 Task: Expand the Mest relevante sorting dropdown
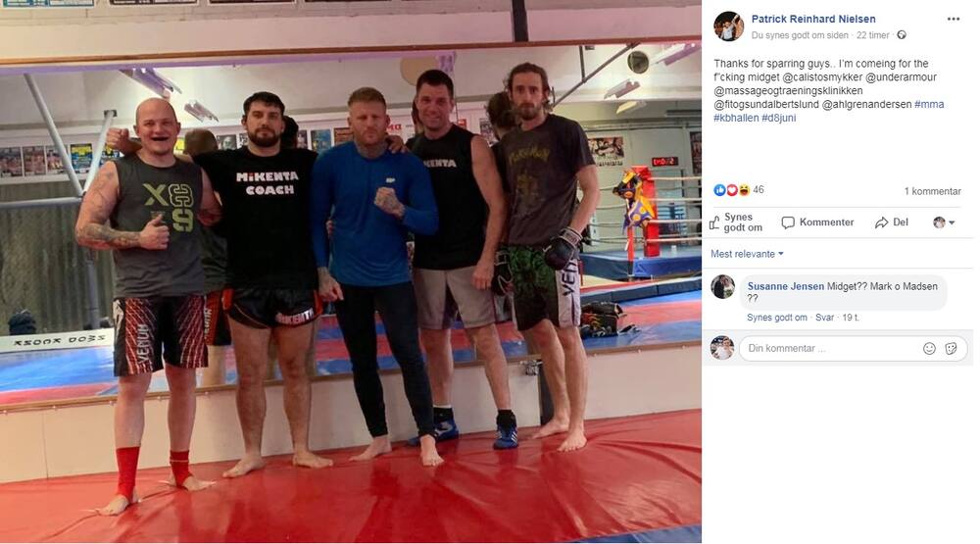point(747,254)
